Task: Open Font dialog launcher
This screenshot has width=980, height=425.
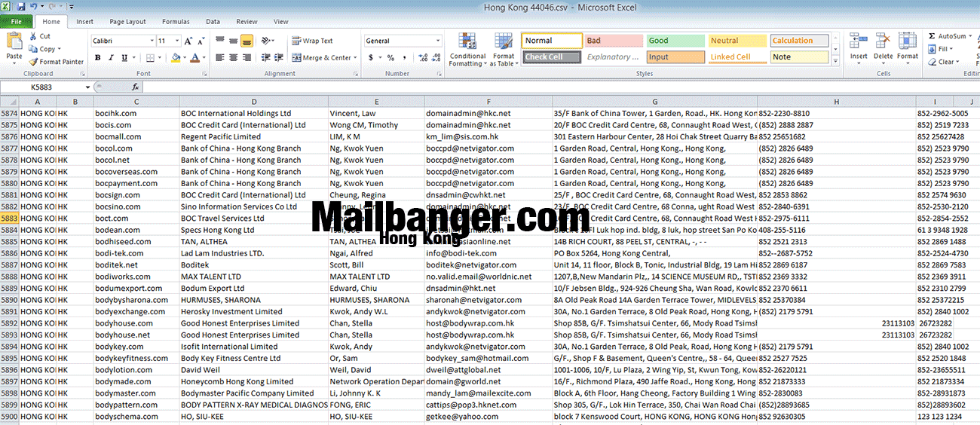Action: (206, 74)
